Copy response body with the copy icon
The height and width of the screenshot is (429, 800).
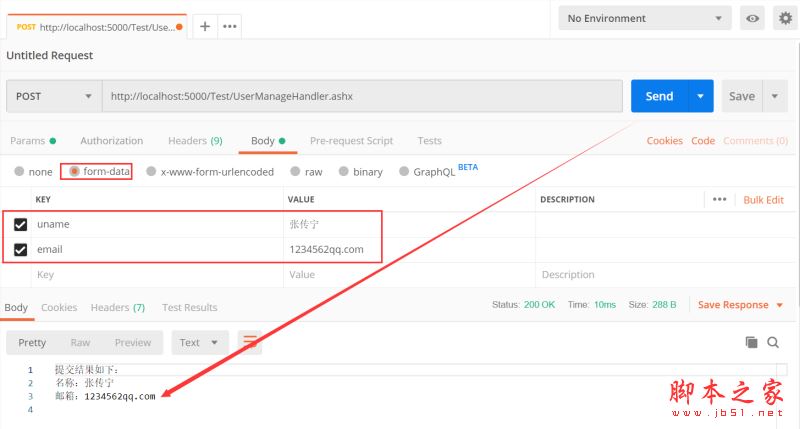pyautogui.click(x=751, y=342)
